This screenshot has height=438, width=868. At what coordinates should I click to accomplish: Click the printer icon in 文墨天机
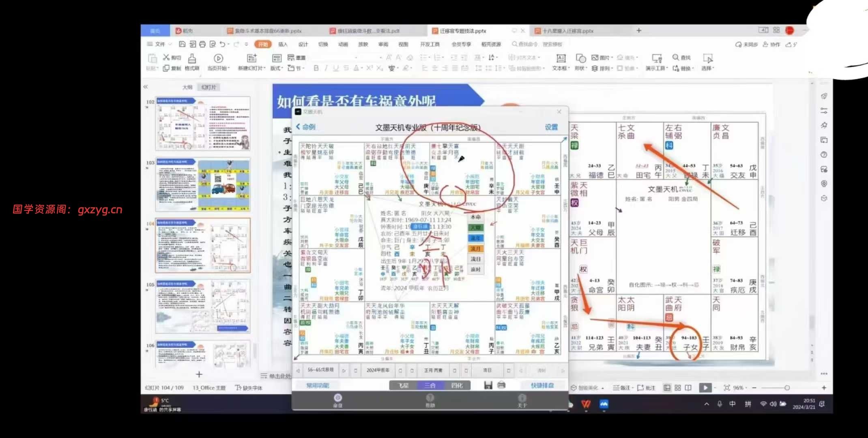coord(501,385)
